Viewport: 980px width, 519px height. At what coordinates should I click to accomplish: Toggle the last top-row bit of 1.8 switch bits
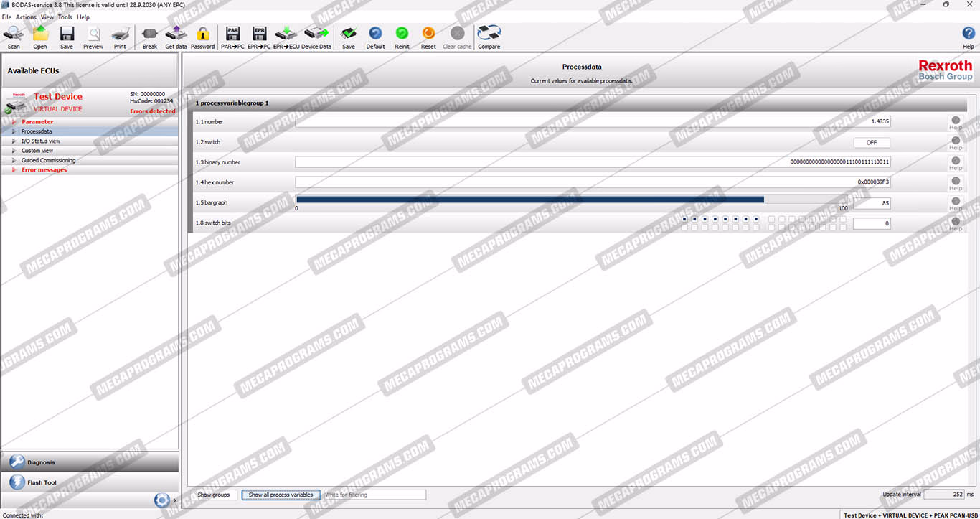(x=843, y=219)
